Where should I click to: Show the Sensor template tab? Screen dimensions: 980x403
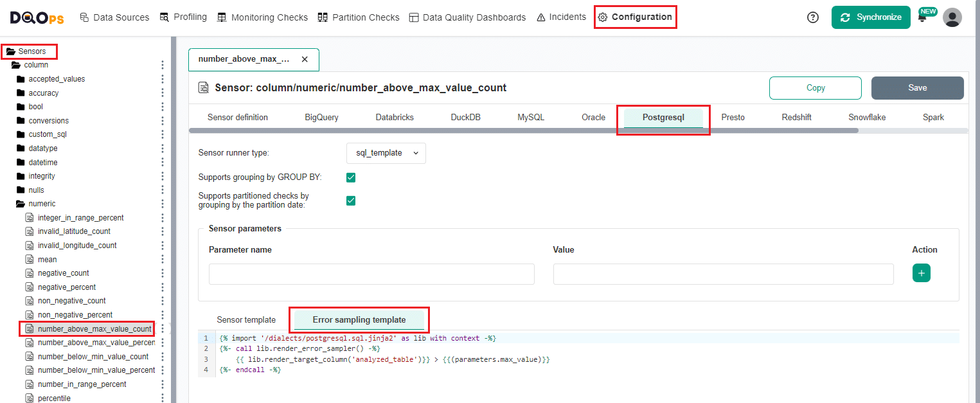[246, 320]
